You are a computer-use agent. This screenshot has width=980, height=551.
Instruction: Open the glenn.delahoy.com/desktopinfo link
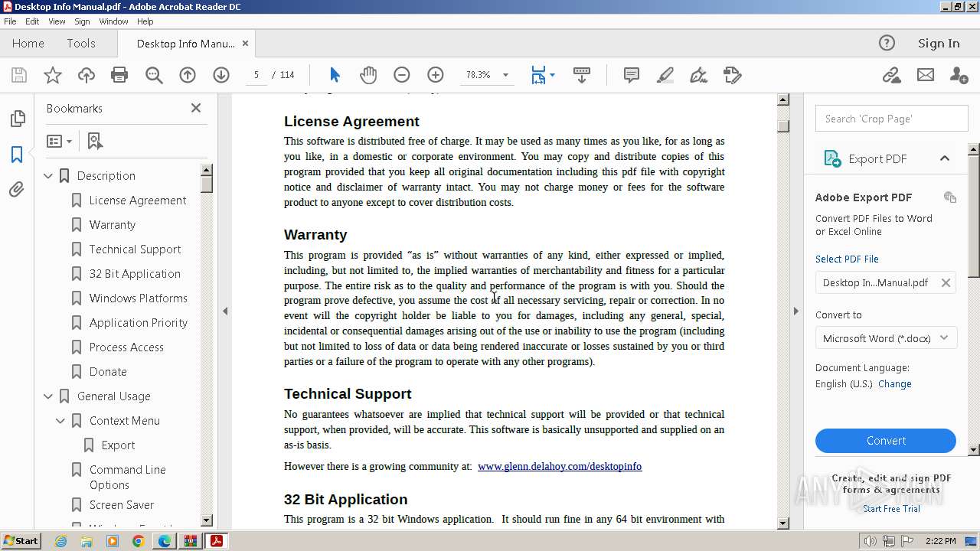(560, 466)
